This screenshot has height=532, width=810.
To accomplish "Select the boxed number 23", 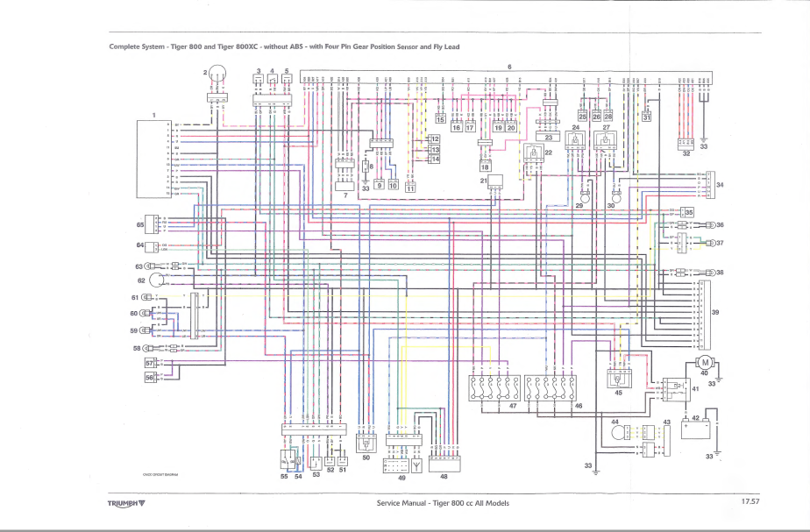I will click(x=548, y=137).
